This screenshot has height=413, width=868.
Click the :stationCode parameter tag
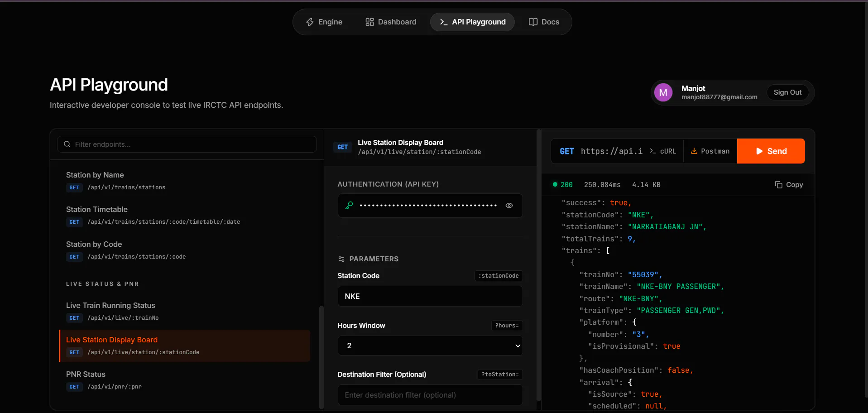tap(499, 276)
